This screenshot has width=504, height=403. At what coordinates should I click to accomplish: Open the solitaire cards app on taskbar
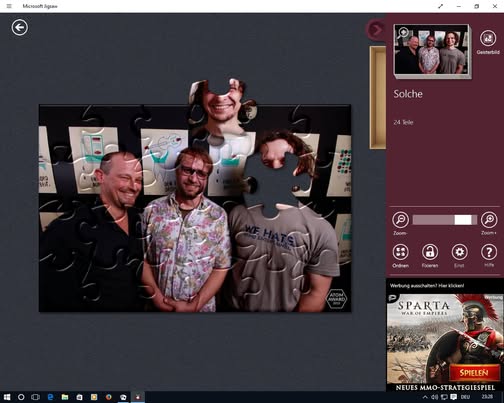pyautogui.click(x=123, y=397)
